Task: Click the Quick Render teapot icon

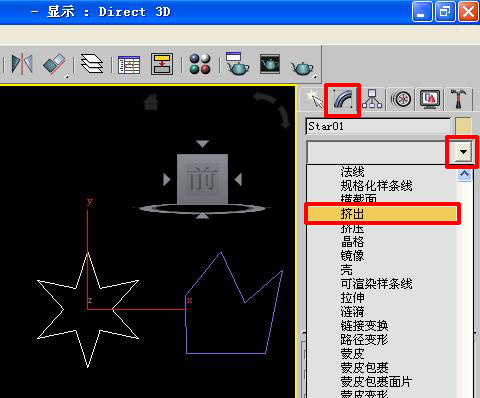Action: (302, 68)
